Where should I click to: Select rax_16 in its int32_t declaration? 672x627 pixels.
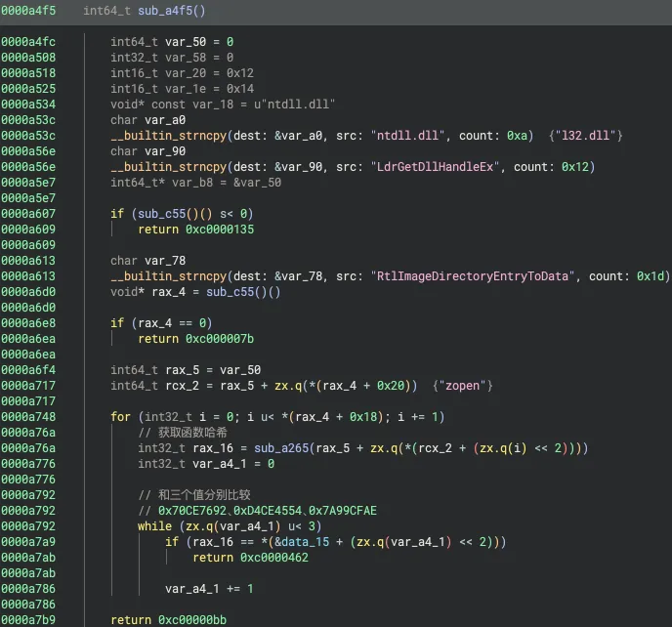213,448
